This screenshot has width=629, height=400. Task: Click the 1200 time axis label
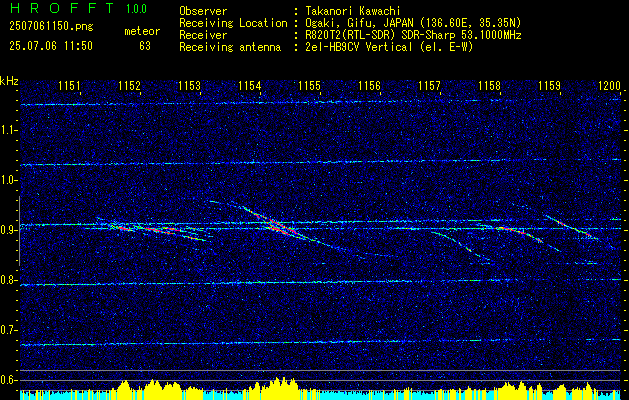tap(609, 85)
